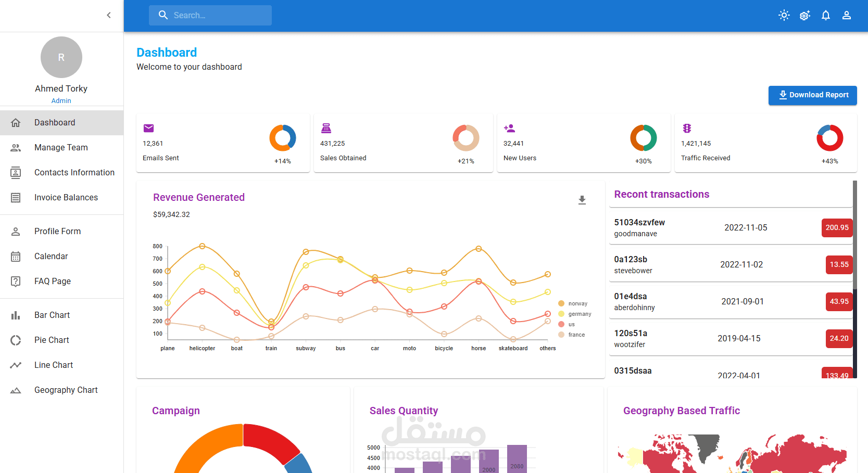Click the helicopter data point on norway line
868x473 pixels.
pos(202,246)
